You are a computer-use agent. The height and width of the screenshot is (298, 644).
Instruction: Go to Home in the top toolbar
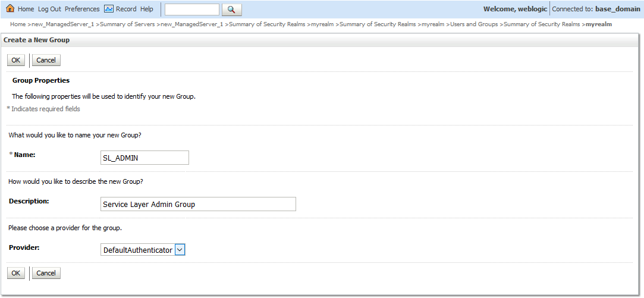26,9
